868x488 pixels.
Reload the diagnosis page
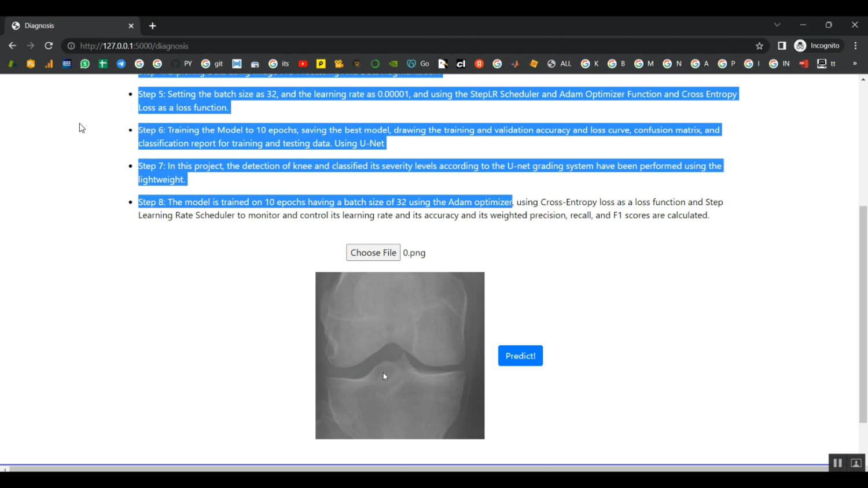(x=49, y=46)
